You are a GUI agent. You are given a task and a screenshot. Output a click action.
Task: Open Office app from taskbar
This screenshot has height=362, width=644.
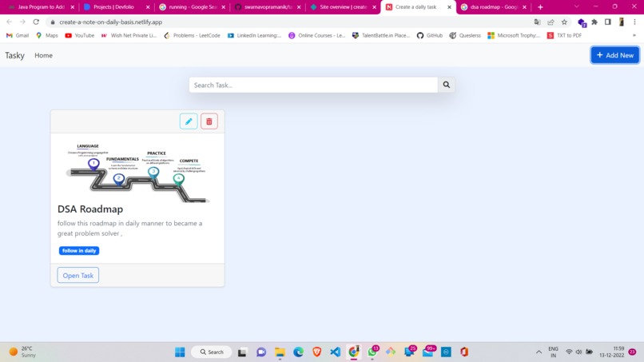pos(464,352)
